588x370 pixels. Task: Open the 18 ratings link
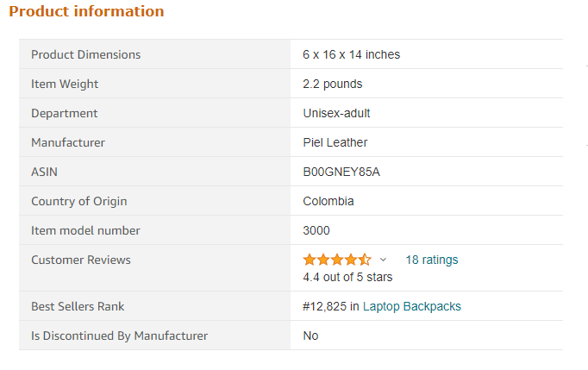click(432, 260)
